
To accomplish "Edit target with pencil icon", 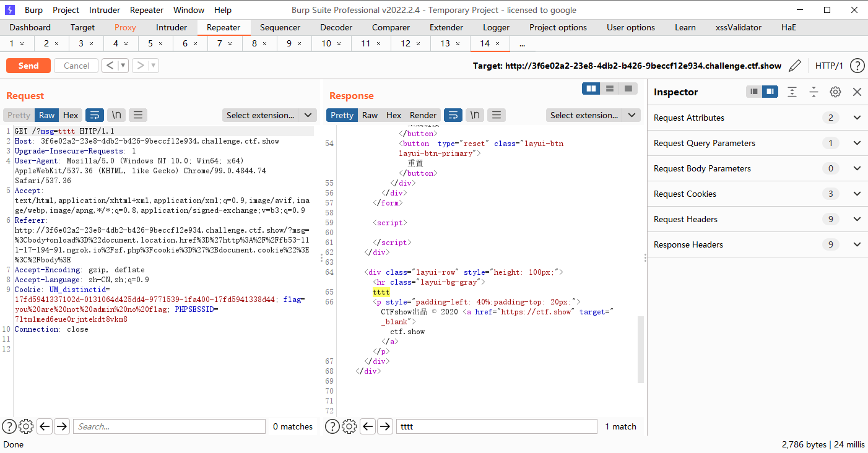I will (x=796, y=66).
